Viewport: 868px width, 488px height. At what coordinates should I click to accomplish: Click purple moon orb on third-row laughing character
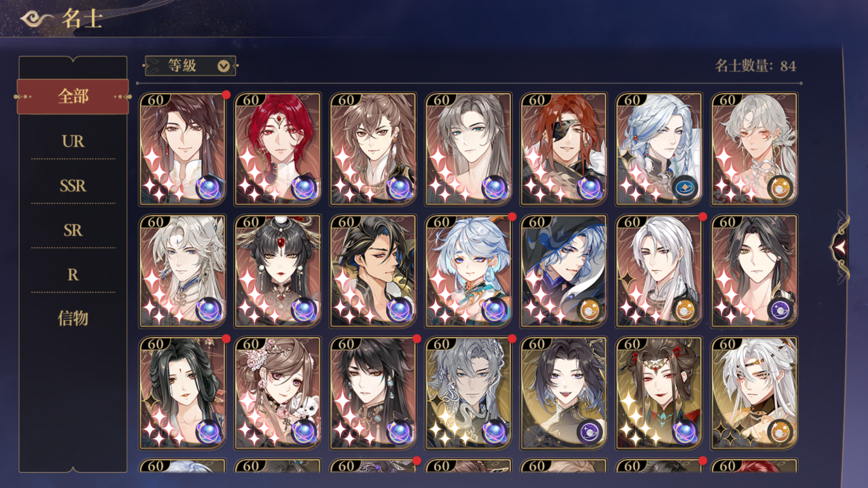[590, 432]
